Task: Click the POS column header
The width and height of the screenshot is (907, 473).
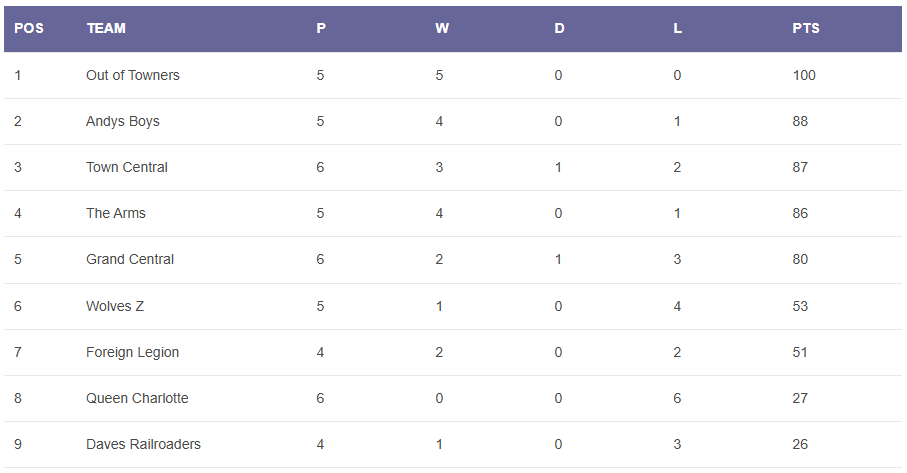Action: (29, 28)
